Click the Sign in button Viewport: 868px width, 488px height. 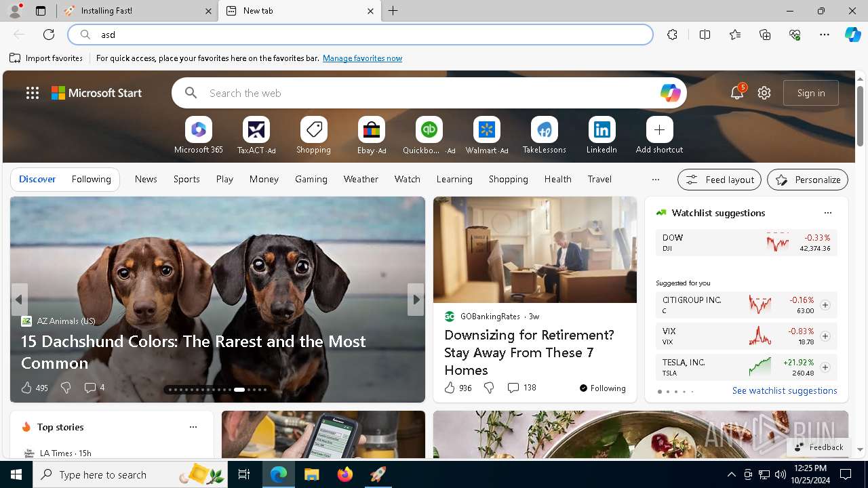[811, 93]
